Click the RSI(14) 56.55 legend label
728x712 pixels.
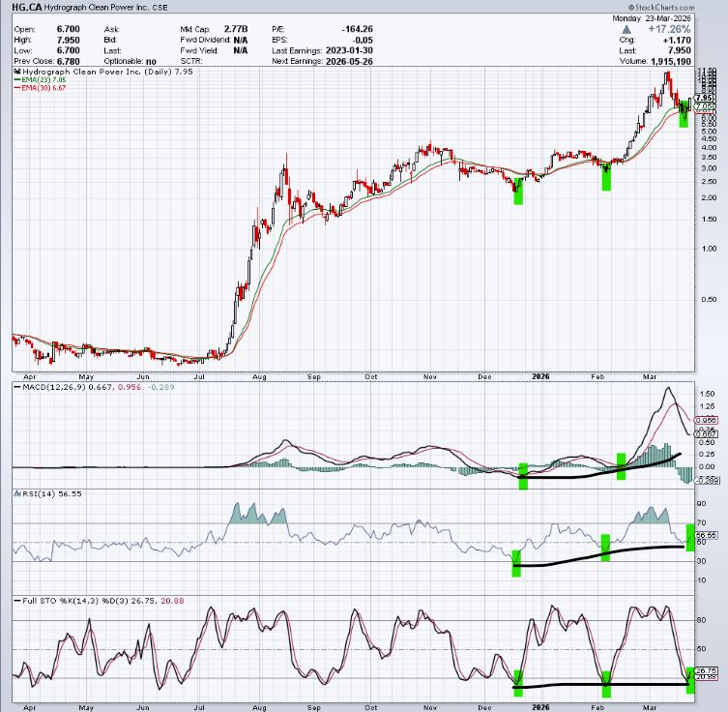52,493
